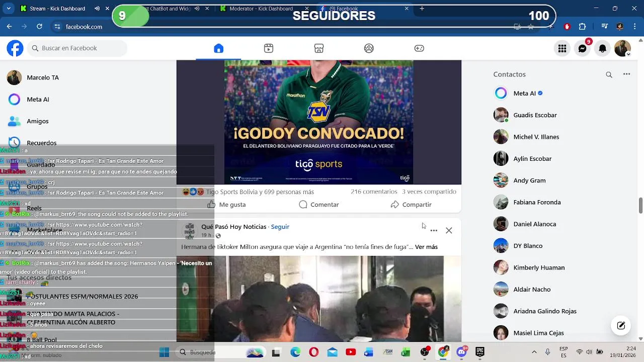Screen dimensions: 644x362
Task: View 3 veces compartido count
Action: [429, 192]
